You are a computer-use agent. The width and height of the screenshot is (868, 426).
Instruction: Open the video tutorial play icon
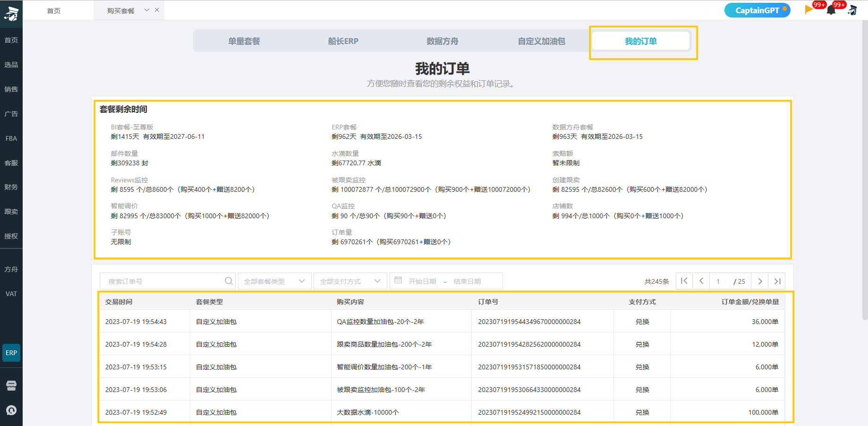[x=809, y=10]
